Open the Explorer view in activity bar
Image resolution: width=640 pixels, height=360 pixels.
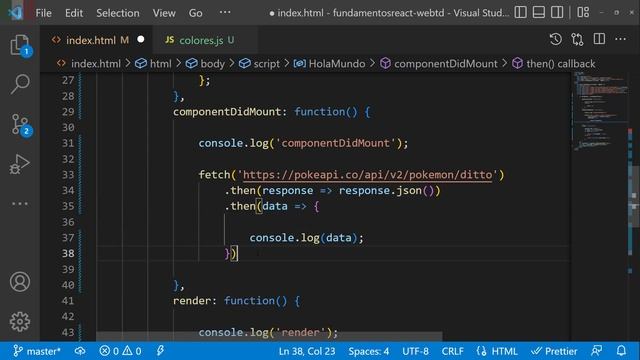pyautogui.click(x=20, y=45)
